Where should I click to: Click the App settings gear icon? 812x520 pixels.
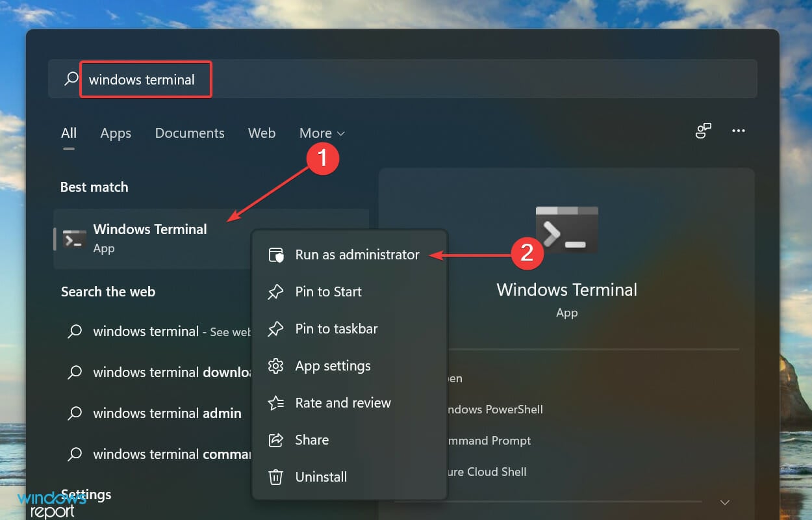point(277,366)
